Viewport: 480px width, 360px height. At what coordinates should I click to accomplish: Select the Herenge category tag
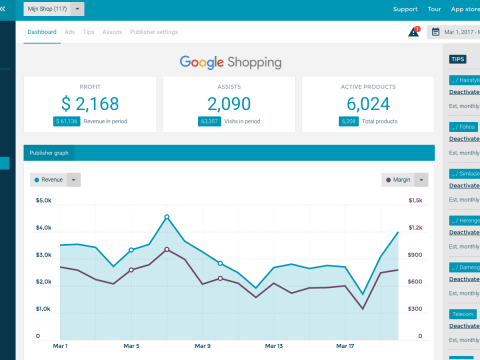click(465, 220)
